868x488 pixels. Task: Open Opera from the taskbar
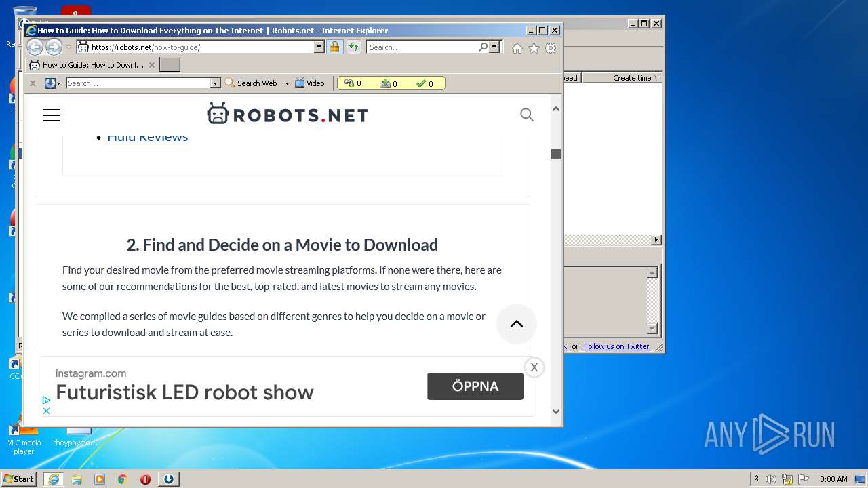[x=145, y=479]
